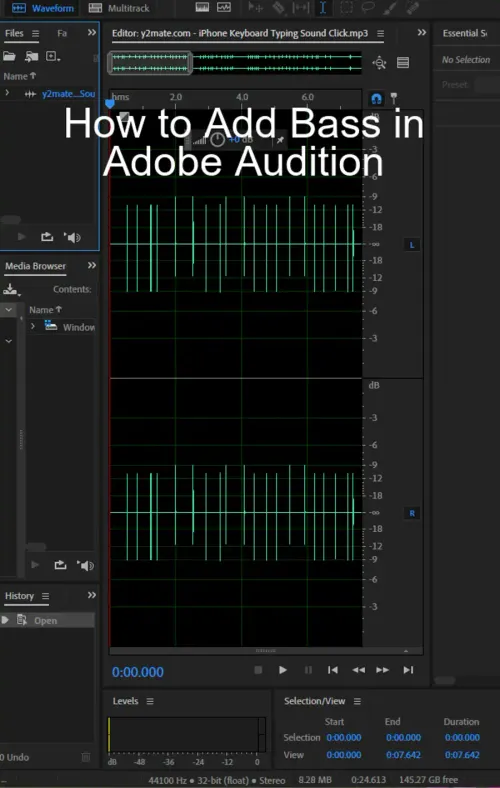Click the zoom navigator overview waveform
The image size is (500, 788).
[x=235, y=63]
